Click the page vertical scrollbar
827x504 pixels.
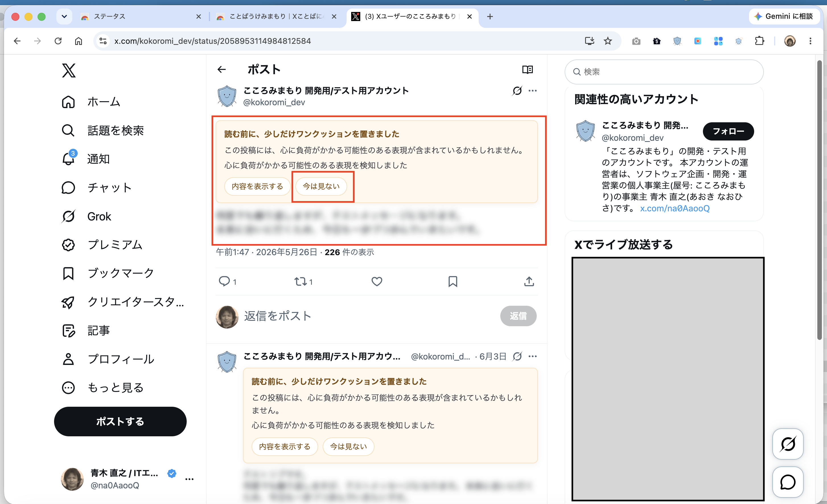coord(819,200)
